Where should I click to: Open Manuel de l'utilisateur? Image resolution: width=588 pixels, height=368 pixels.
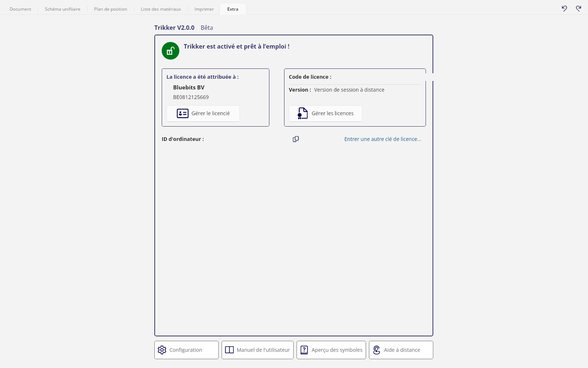(x=258, y=350)
